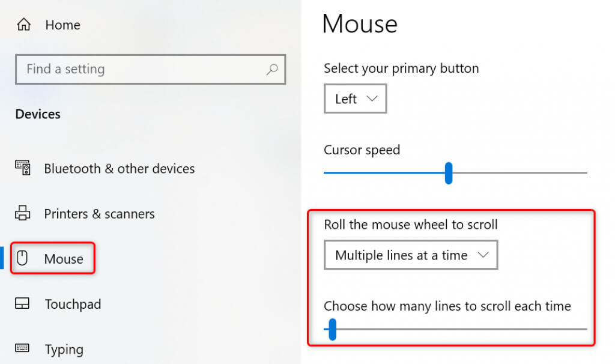
Task: Click the Touchpad icon in sidebar
Action: tap(23, 304)
